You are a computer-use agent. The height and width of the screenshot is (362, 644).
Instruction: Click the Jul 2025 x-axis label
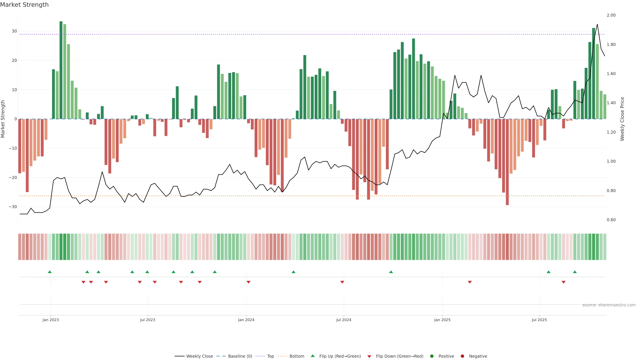pyautogui.click(x=539, y=320)
